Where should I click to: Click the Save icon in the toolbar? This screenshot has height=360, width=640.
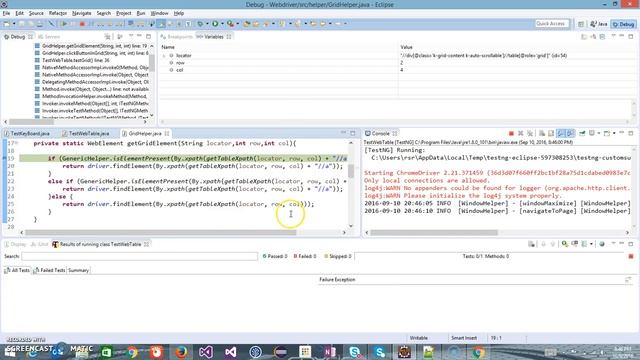22,24
